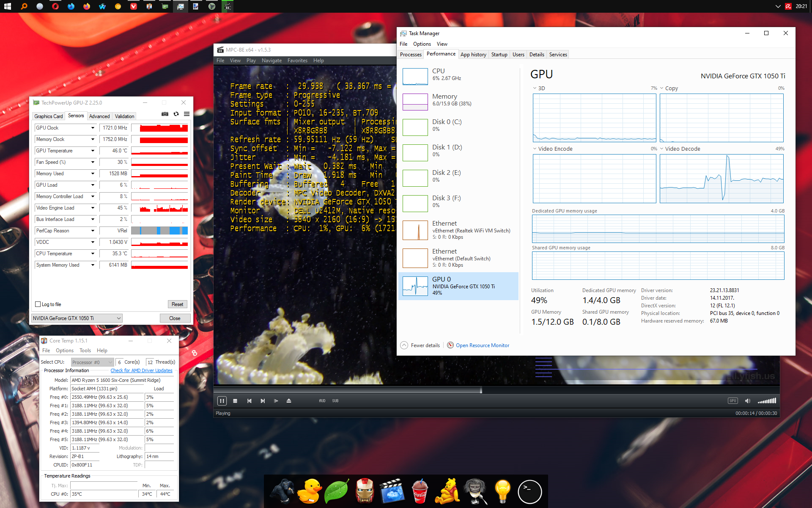Click Fewer details in Task Manager

click(420, 345)
